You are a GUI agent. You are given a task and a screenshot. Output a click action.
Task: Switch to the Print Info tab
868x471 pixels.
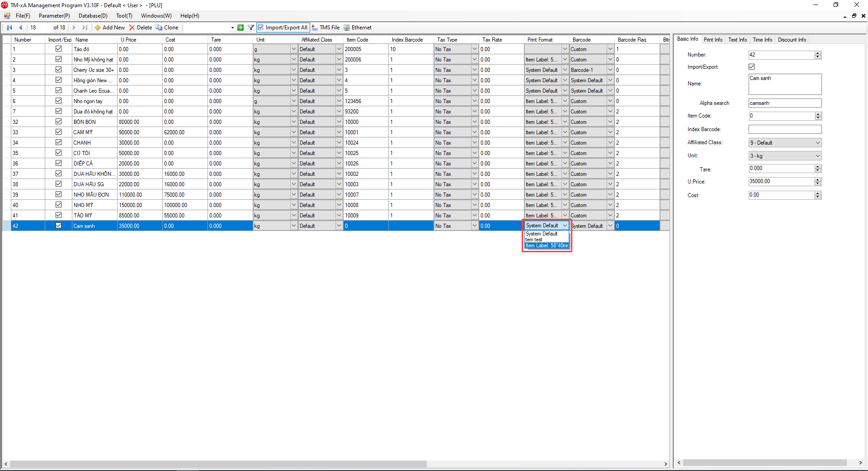(713, 40)
